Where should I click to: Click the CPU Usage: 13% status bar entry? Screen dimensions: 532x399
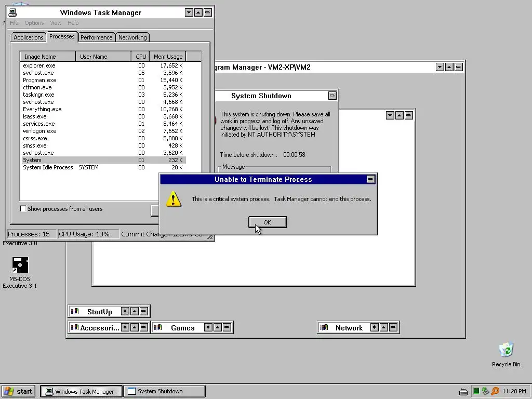click(88, 234)
